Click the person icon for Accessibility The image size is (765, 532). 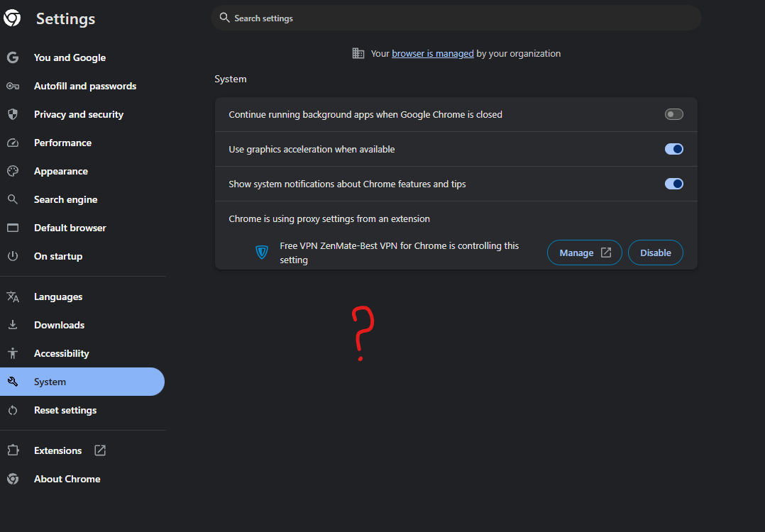coord(13,353)
